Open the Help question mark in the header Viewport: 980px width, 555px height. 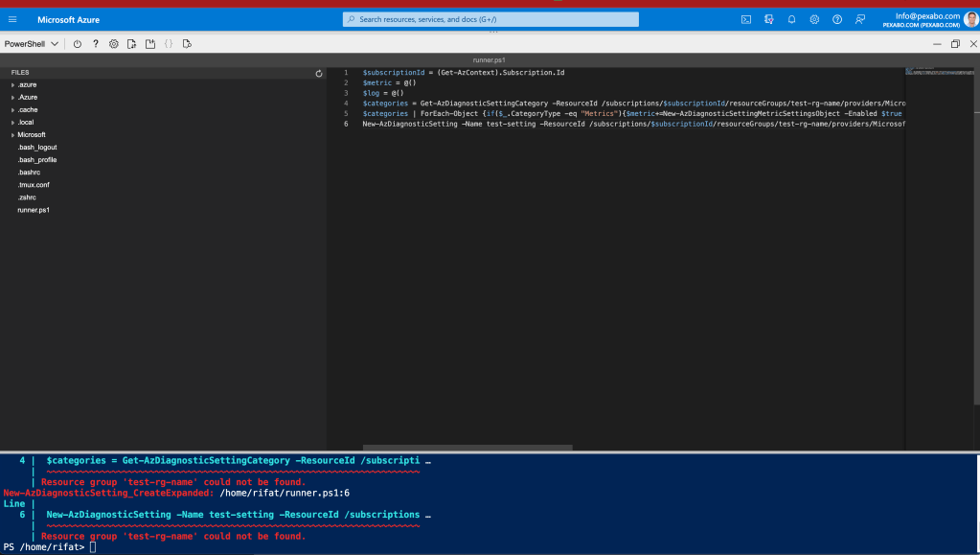(x=837, y=19)
